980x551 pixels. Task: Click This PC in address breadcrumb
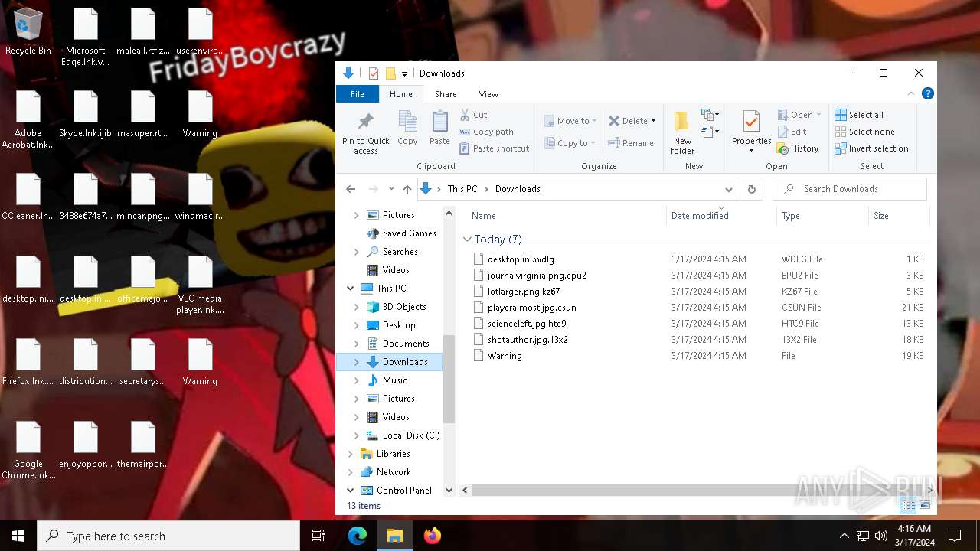point(462,189)
